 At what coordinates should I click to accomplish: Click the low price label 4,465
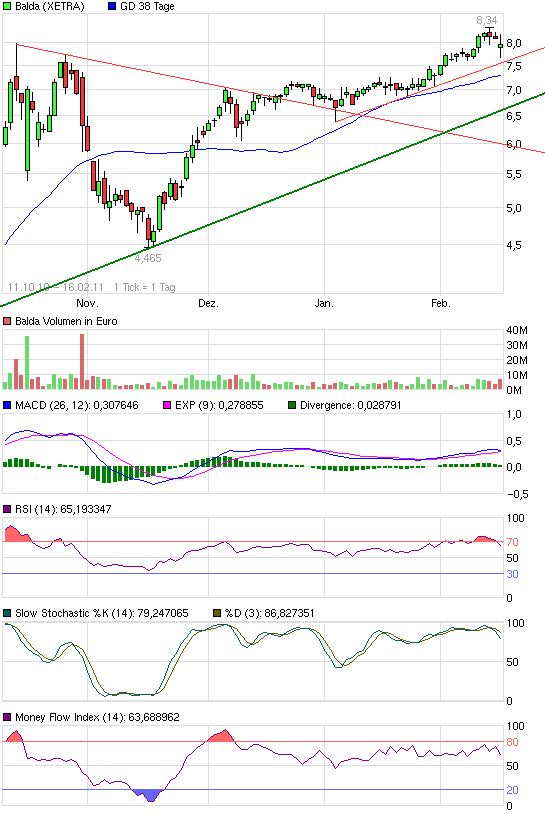[148, 258]
